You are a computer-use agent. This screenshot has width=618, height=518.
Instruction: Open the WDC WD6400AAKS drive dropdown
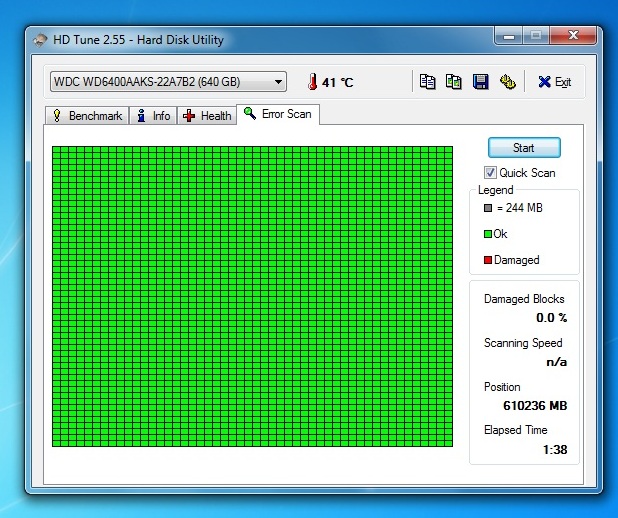pyautogui.click(x=168, y=82)
